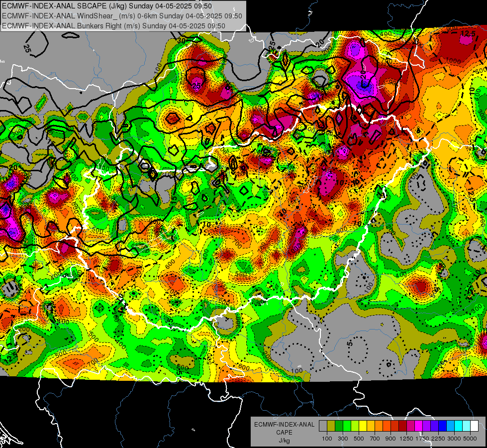This screenshot has height=448, width=487.
Task: Click the pure blue legend swatch after 2250
Action: click(x=443, y=426)
